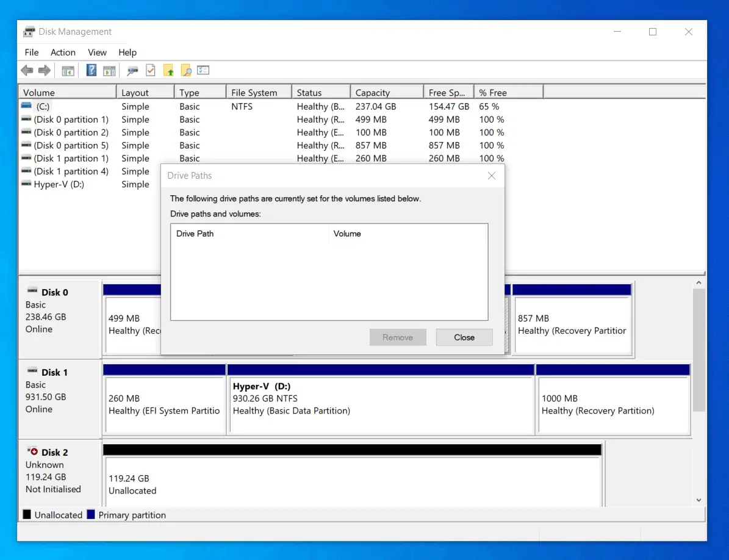The height and width of the screenshot is (560, 729).
Task: Open Help via the blue question icon
Action: pos(91,70)
